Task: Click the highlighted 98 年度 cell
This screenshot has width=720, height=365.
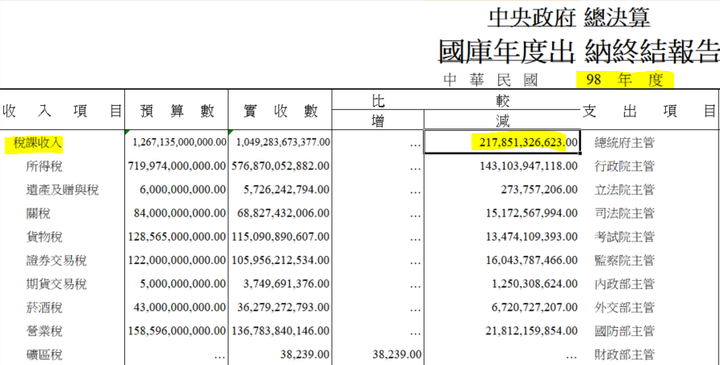Action: pos(624,80)
